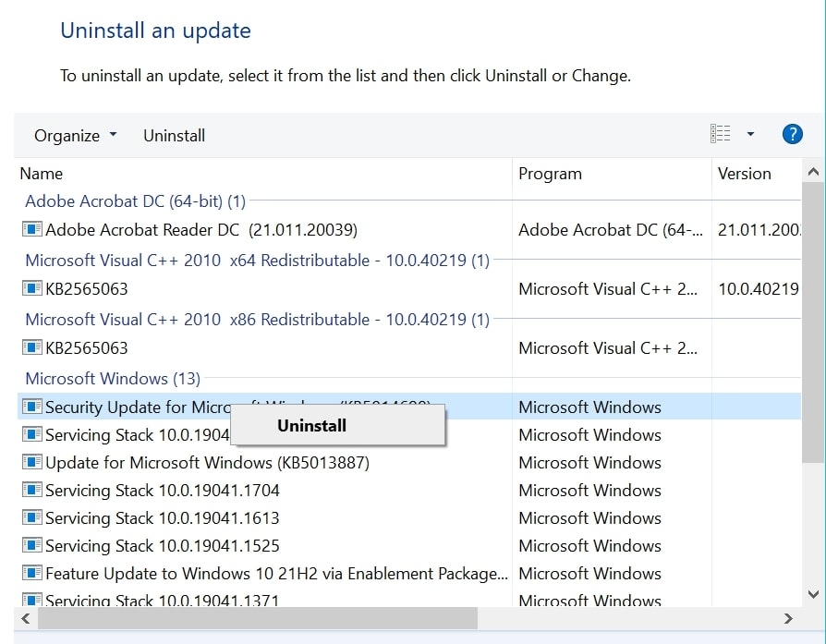Image resolution: width=826 pixels, height=644 pixels.
Task: Collapse the Visual C++ 2010 x64 Redistributable group
Action: coord(258,261)
